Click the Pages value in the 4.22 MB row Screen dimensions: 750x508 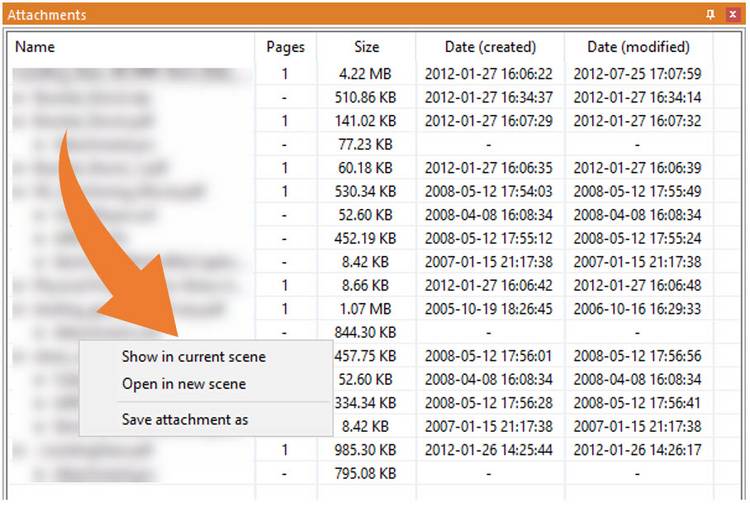285,74
